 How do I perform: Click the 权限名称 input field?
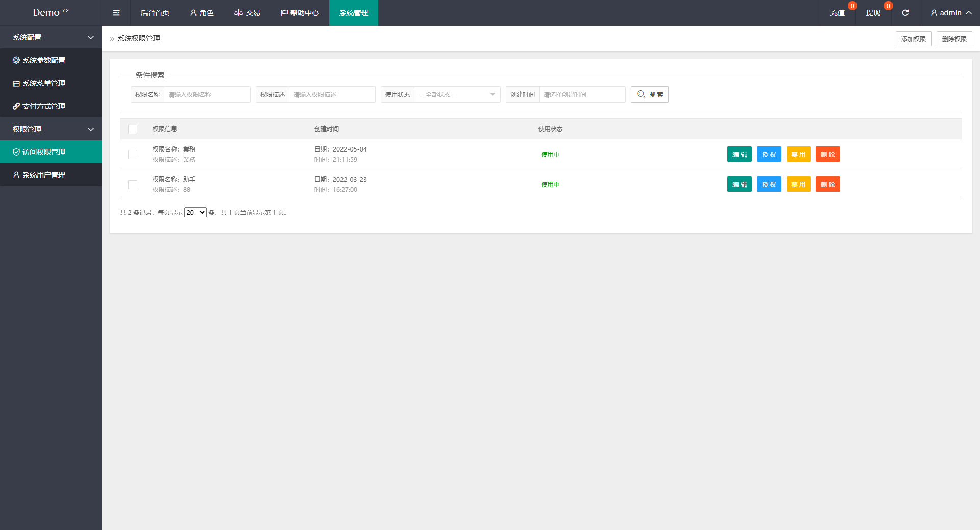(207, 94)
